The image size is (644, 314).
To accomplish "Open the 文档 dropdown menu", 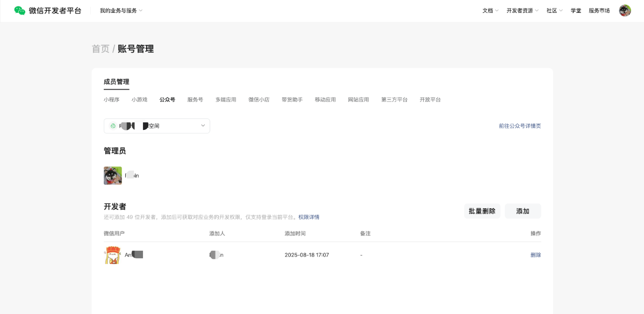I will 490,11.
